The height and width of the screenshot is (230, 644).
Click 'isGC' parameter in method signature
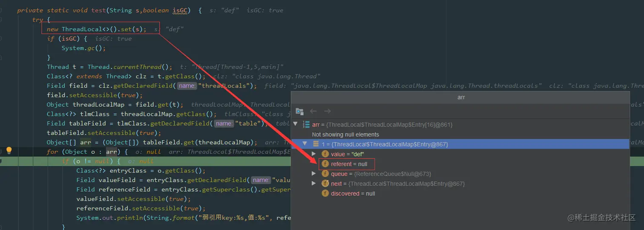click(x=180, y=10)
